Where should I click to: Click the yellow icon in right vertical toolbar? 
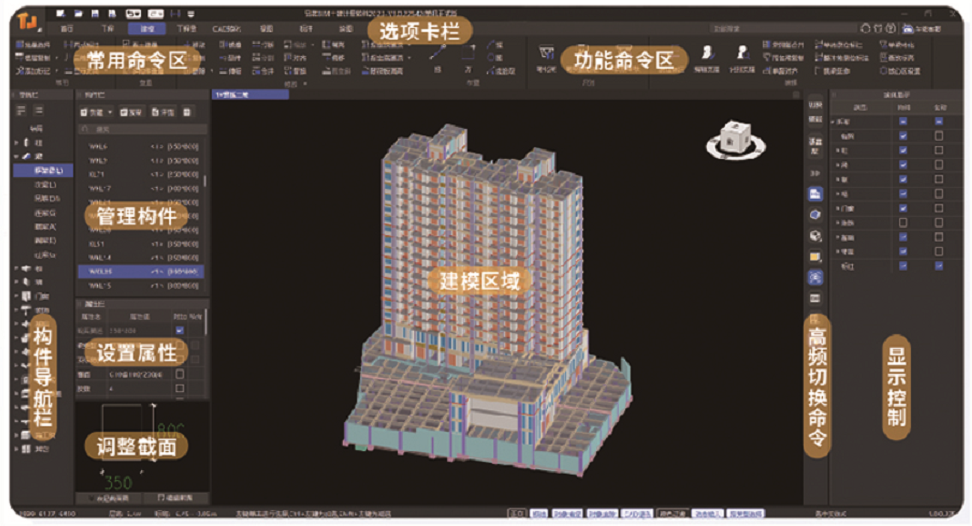coord(815,257)
